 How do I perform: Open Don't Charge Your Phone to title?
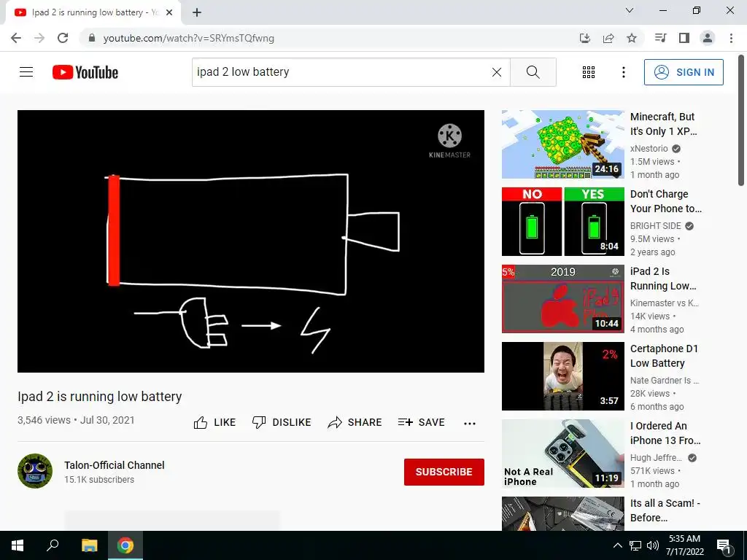tap(665, 201)
